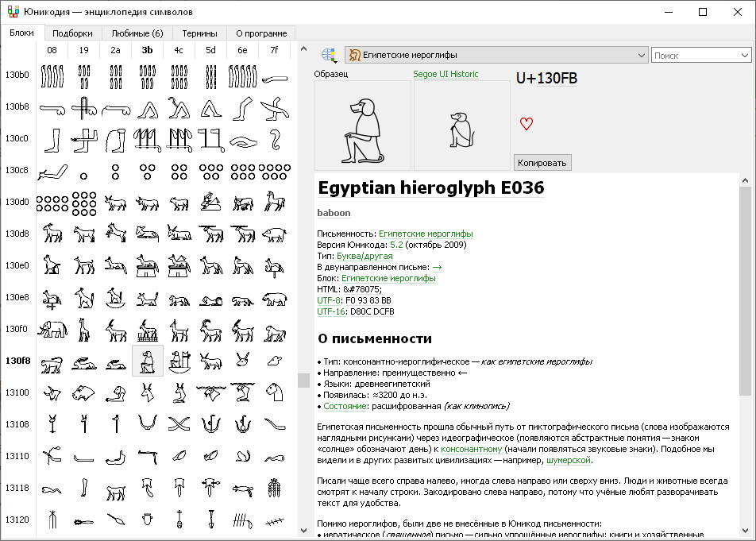Click the Копировать button
The image size is (756, 541).
point(542,163)
